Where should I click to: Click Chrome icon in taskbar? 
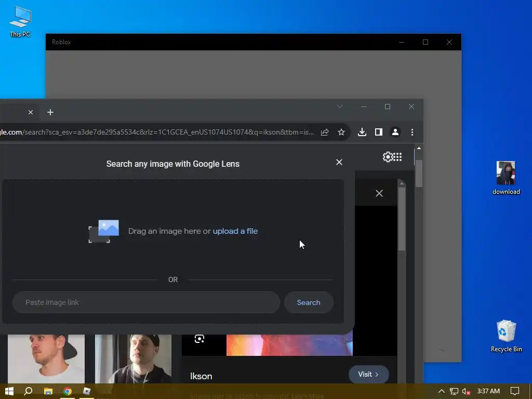pyautogui.click(x=68, y=391)
